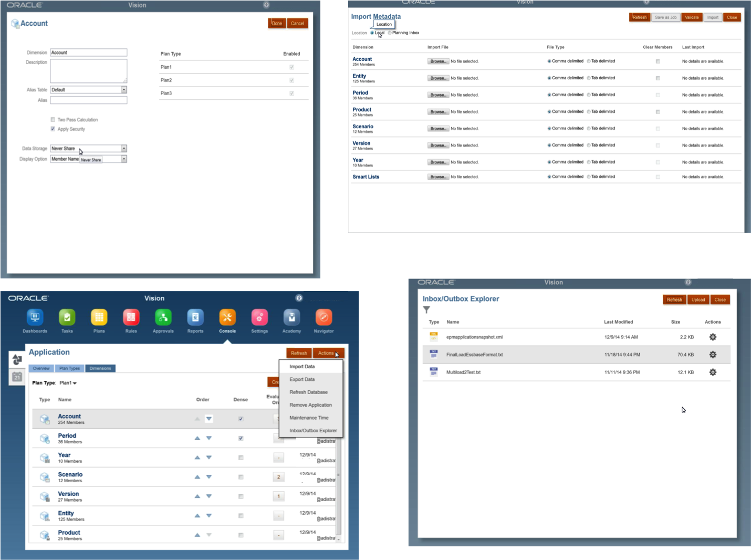Switch to the Plan Types tab
The height and width of the screenshot is (560, 751).
(x=69, y=368)
